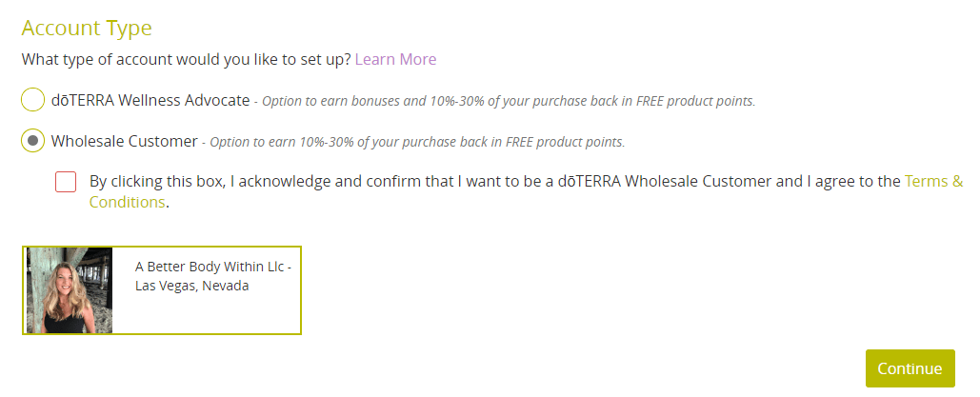Click the Continue button
980x397 pixels.
click(x=910, y=368)
